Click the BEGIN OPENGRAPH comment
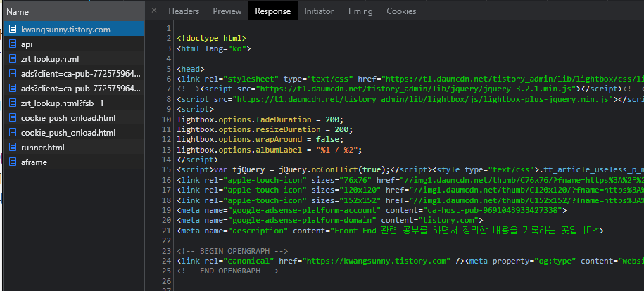This screenshot has width=644, height=291. pyautogui.click(x=232, y=251)
